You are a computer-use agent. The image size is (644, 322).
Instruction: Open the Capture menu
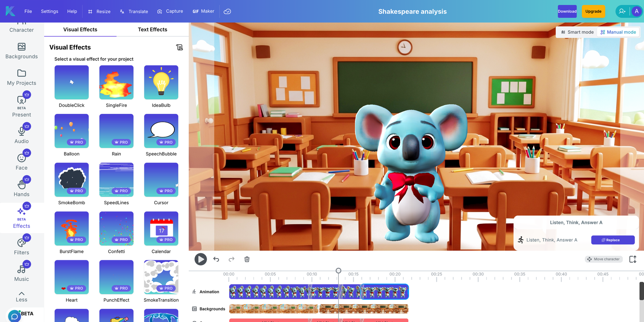tap(170, 11)
